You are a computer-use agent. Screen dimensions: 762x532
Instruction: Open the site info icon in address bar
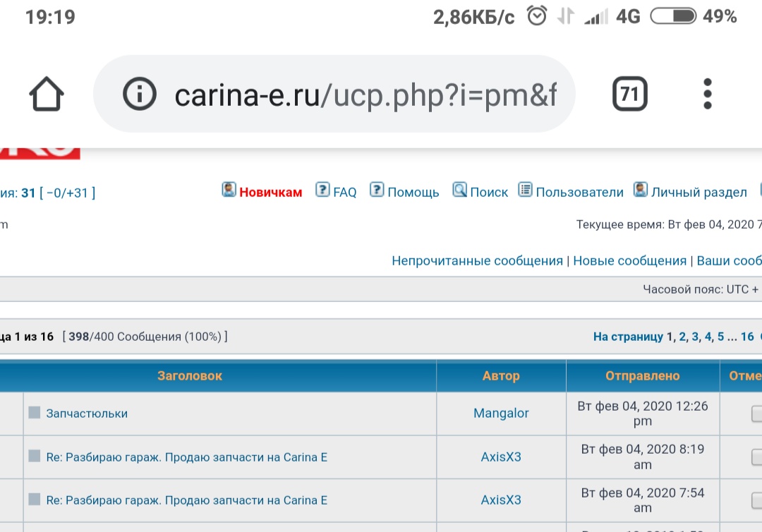tap(139, 94)
